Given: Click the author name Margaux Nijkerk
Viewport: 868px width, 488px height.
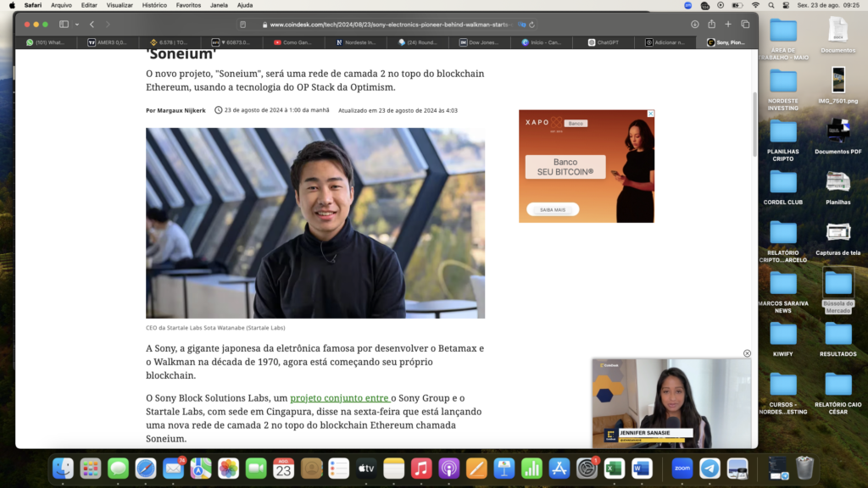Looking at the screenshot, I should [181, 111].
